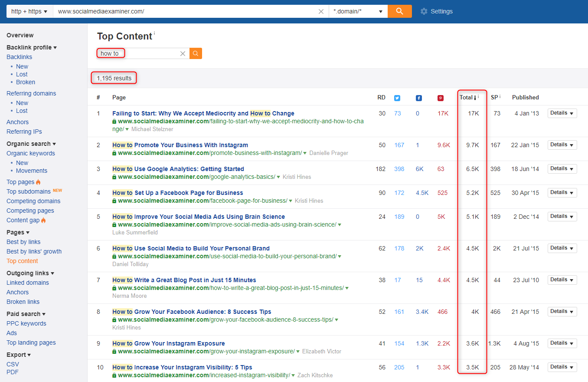Sort table by Published column header

525,97
